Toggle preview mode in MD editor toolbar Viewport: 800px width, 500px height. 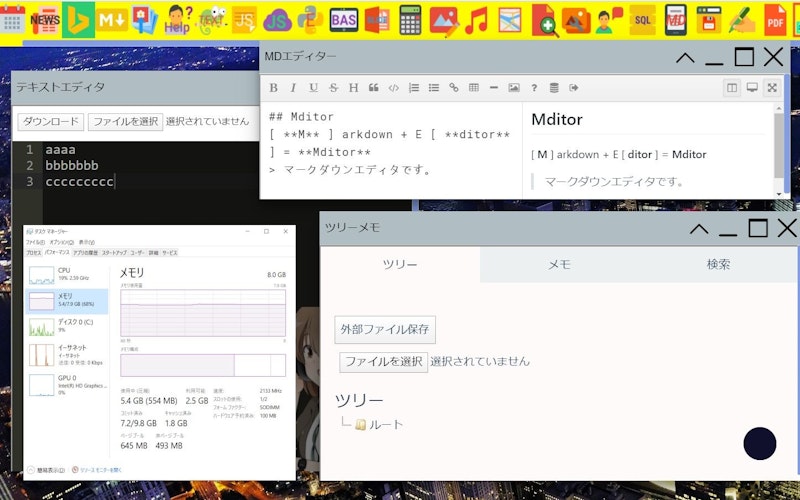point(752,88)
